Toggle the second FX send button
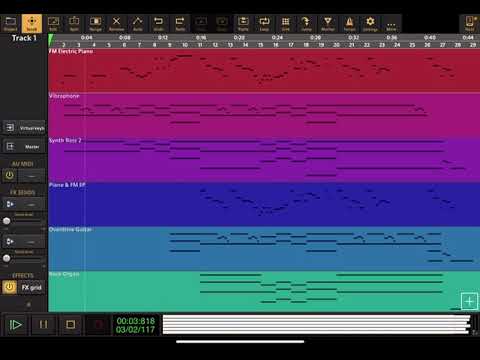Viewport: 480px width, 360px height. click(x=10, y=241)
